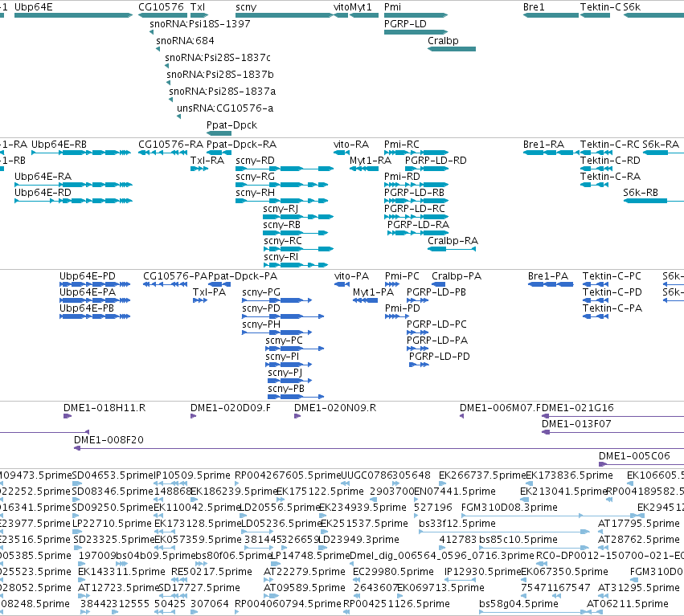Select the scny-RI transcript label
684x616 pixels.
coord(281,257)
